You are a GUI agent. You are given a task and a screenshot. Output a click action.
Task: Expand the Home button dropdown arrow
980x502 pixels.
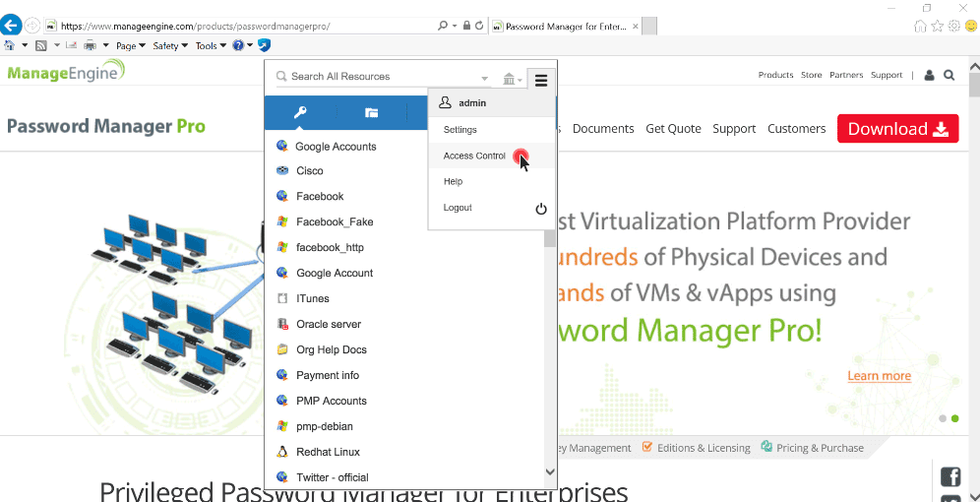coord(25,45)
